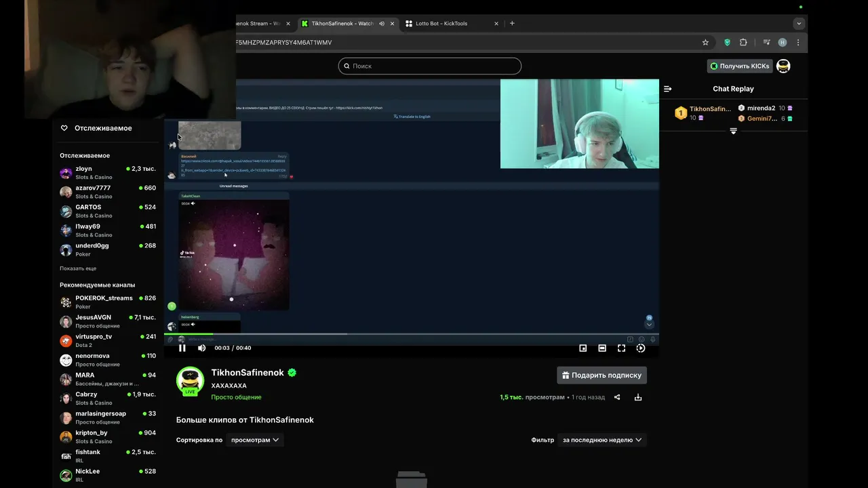Click the Поиск search field
The width and height of the screenshot is (868, 488).
[x=430, y=66]
